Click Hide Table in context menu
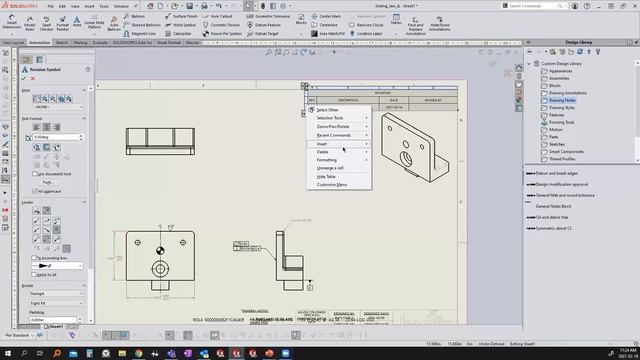 coord(339,176)
